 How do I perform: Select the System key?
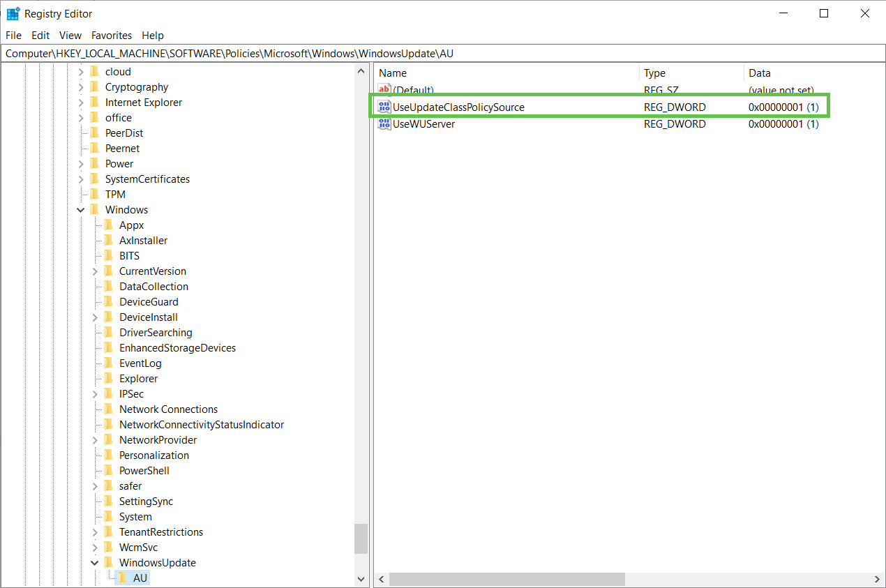click(135, 516)
